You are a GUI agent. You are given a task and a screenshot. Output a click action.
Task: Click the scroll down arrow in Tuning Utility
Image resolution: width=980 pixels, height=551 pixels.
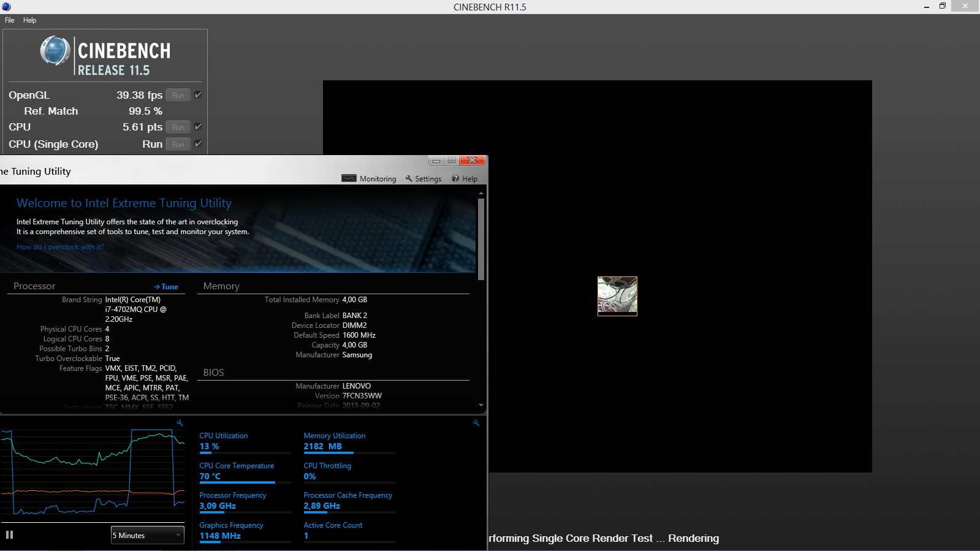pyautogui.click(x=481, y=405)
